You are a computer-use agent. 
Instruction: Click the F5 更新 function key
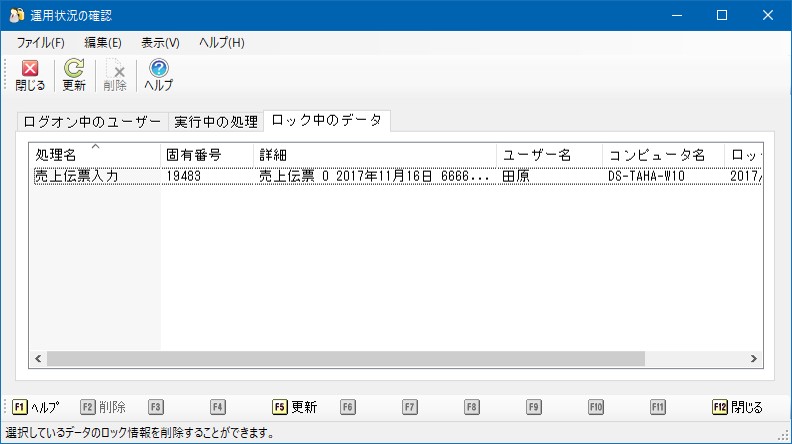click(295, 407)
